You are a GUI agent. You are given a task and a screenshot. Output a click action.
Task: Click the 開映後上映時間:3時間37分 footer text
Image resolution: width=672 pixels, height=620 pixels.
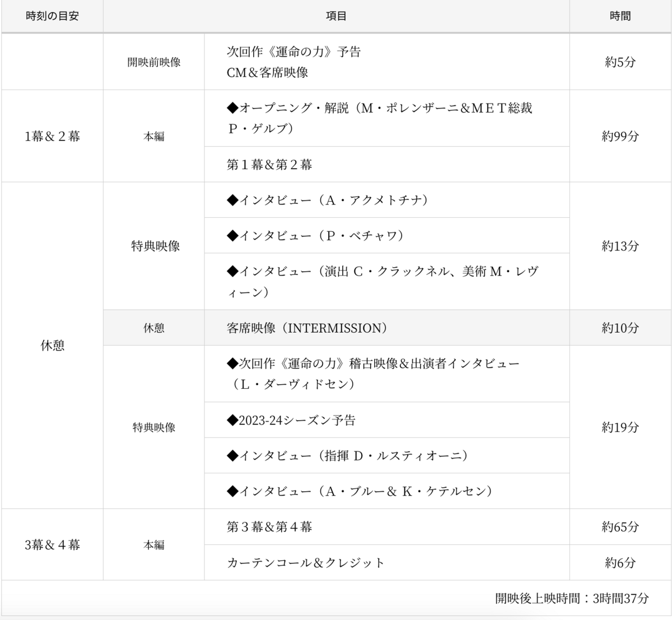click(x=572, y=598)
